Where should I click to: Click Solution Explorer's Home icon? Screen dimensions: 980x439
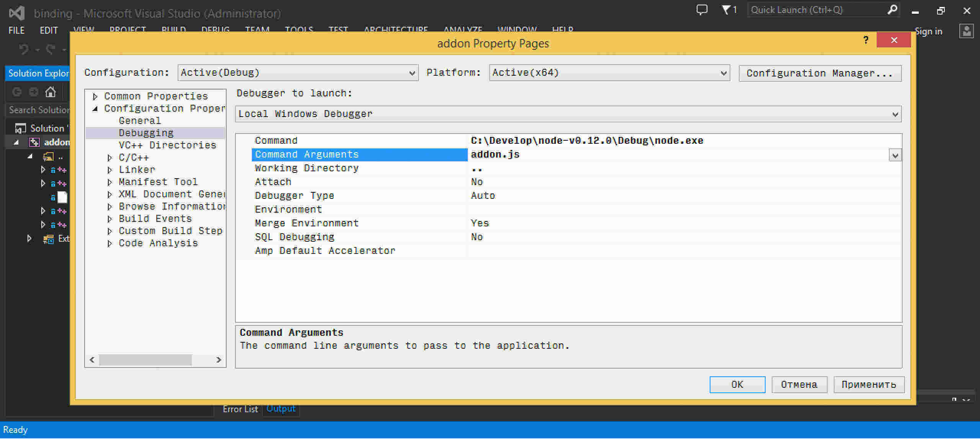(x=51, y=92)
